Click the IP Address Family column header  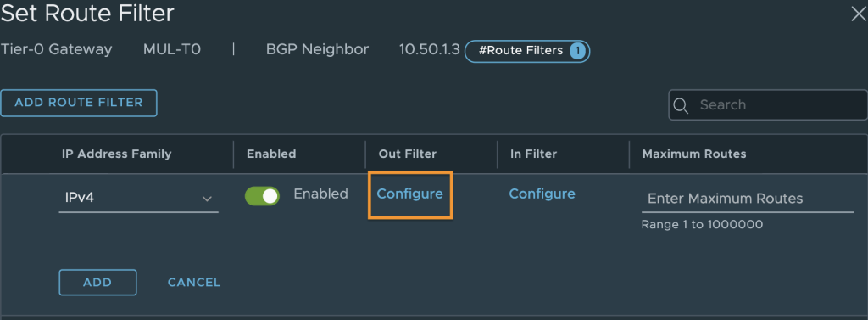point(117,154)
